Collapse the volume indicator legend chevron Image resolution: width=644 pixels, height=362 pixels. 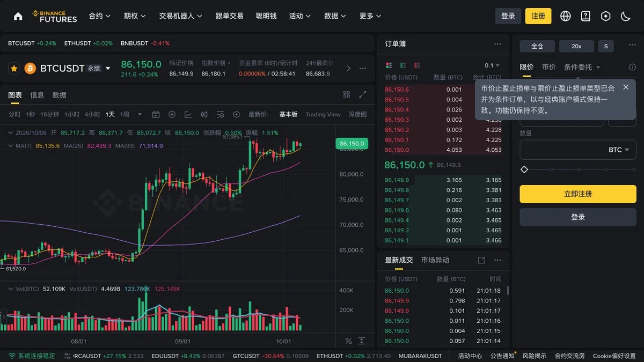tap(11, 289)
